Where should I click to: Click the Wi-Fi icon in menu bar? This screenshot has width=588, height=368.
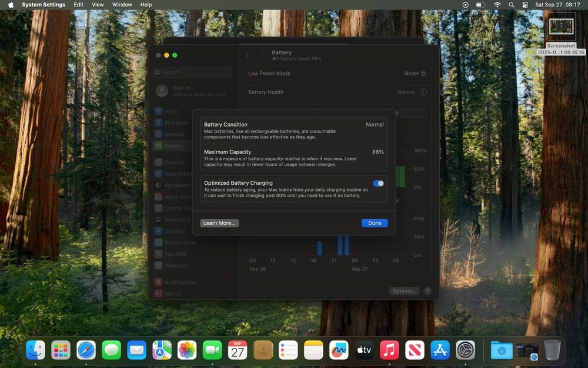pyautogui.click(x=497, y=5)
